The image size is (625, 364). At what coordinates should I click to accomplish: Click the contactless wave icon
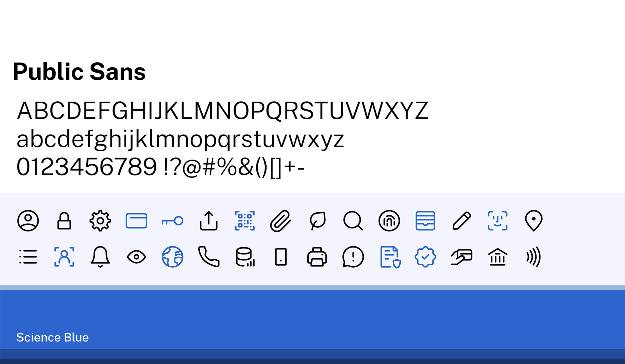(534, 257)
